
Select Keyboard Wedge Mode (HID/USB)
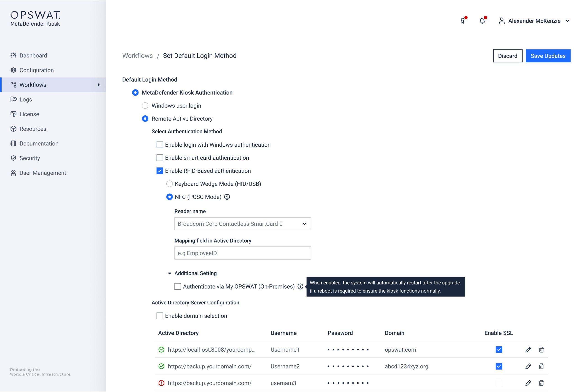(x=169, y=184)
